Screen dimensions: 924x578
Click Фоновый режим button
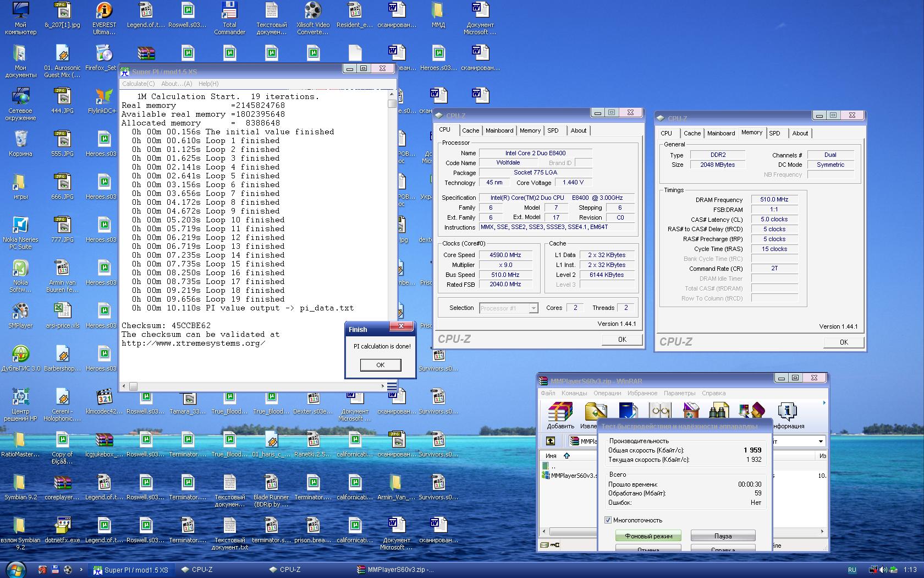point(648,536)
